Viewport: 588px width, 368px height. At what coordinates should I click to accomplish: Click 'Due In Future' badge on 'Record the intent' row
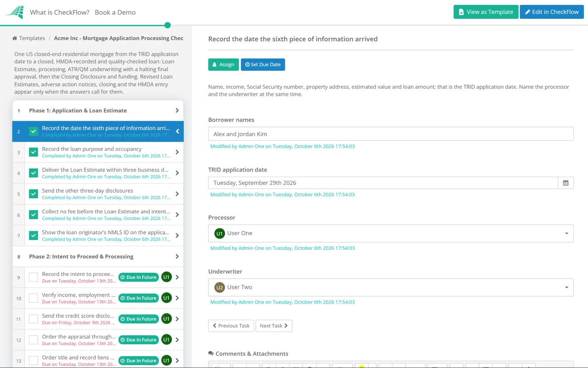[x=138, y=277]
